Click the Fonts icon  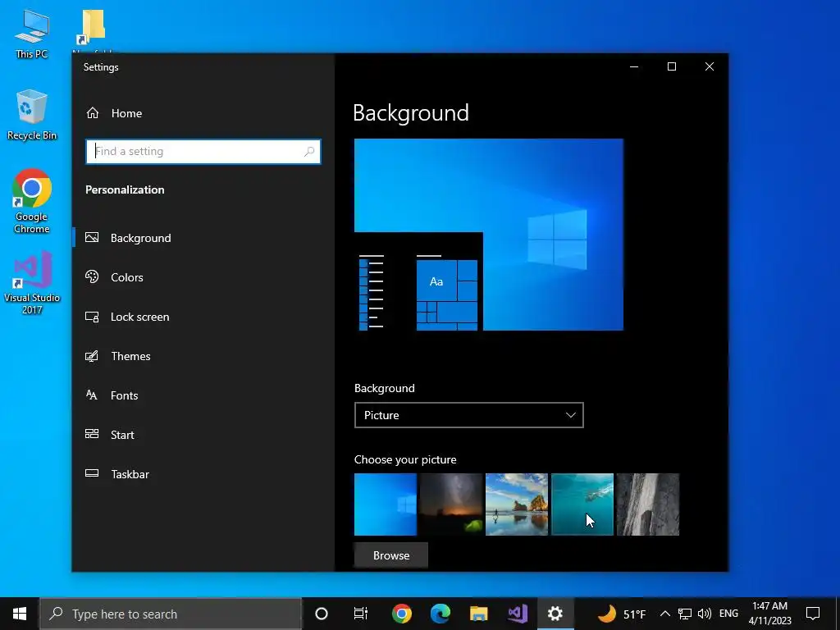92,395
